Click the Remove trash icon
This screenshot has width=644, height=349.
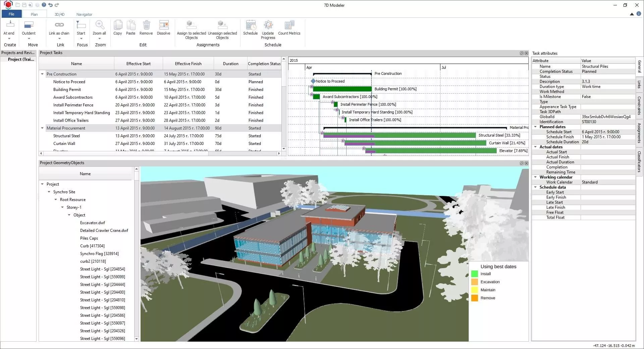(146, 26)
